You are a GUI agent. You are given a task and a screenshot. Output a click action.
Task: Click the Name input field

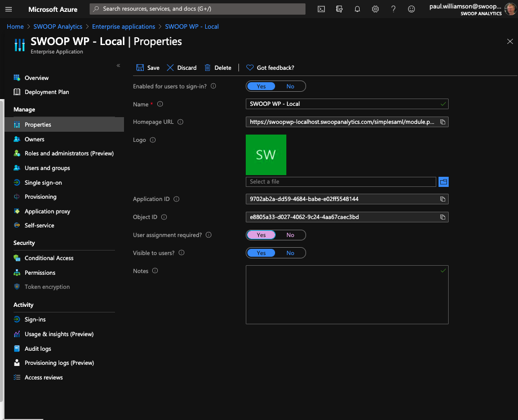coord(347,104)
